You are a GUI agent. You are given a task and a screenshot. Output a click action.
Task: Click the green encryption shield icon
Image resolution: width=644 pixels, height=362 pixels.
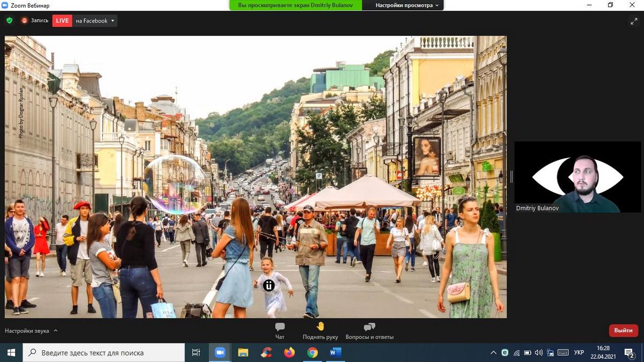[x=9, y=20]
